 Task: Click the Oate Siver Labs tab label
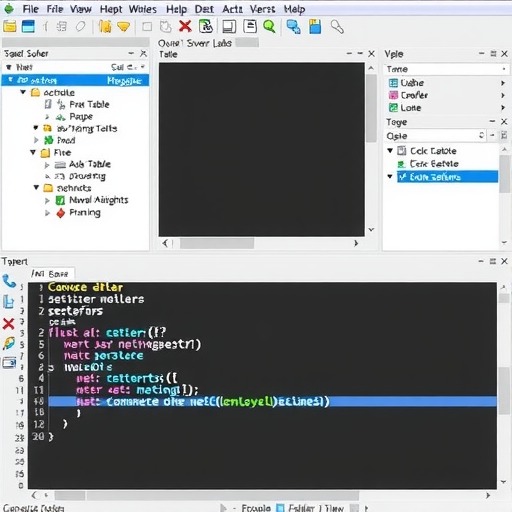(195, 43)
